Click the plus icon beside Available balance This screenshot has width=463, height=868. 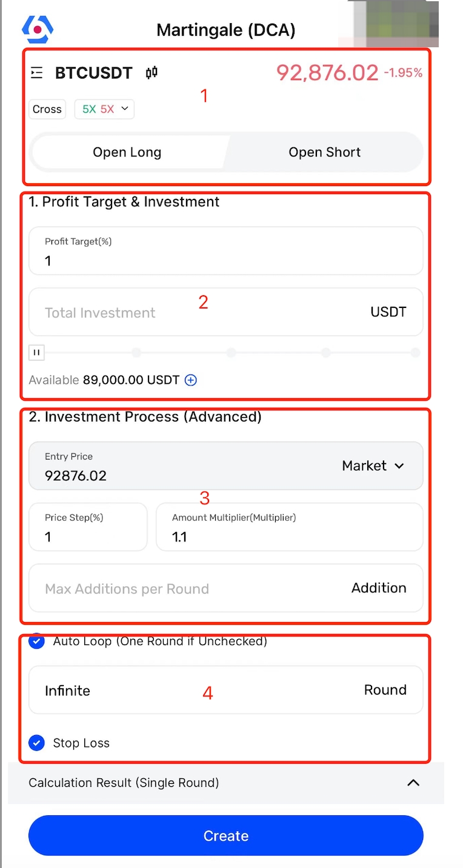pyautogui.click(x=191, y=380)
